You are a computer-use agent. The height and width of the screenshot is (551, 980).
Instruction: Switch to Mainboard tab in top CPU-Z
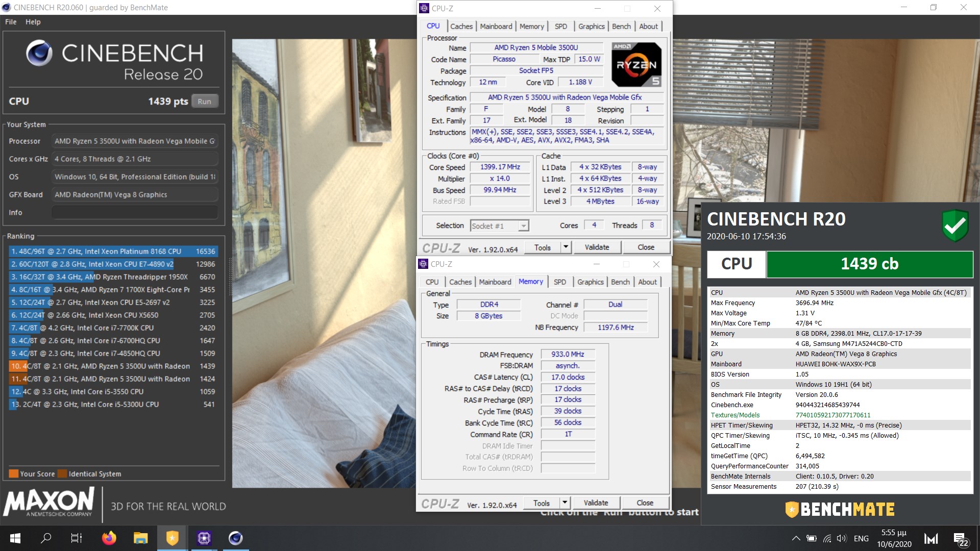tap(496, 26)
